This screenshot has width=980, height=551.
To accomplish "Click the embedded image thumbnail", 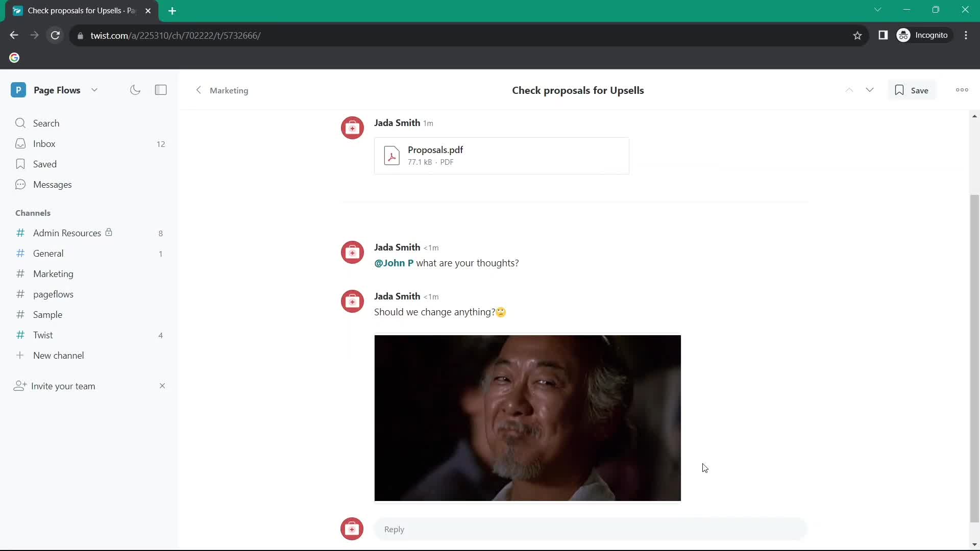I will pos(527,418).
